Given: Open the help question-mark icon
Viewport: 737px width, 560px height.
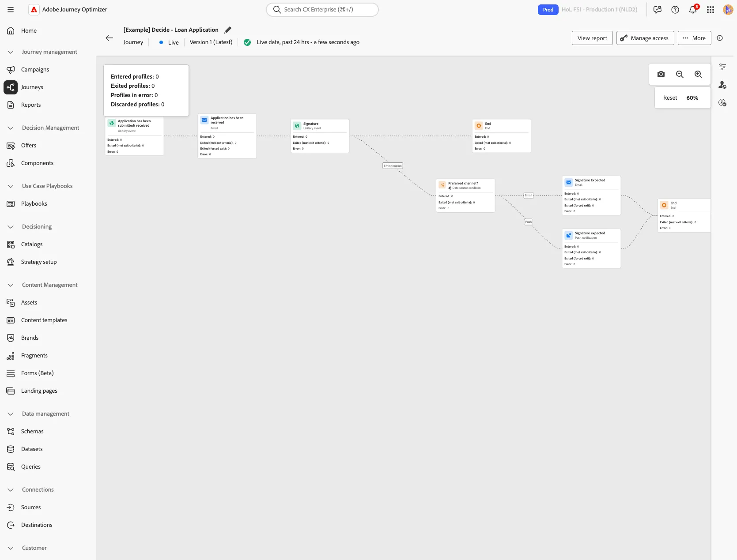Looking at the screenshot, I should 675,10.
